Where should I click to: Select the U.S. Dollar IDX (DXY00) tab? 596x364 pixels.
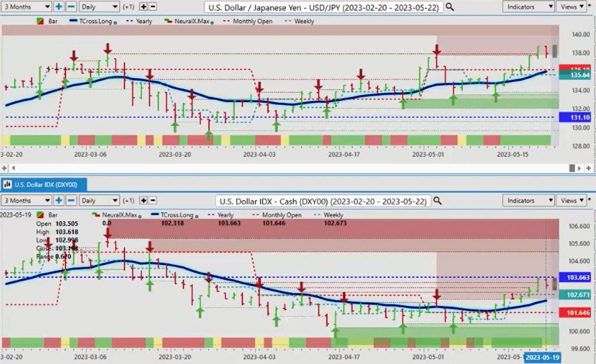pos(44,184)
